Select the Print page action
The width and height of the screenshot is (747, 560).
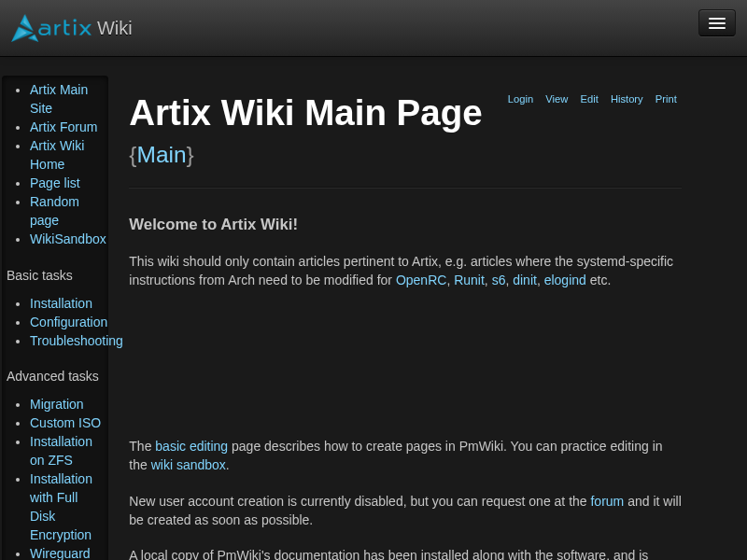[666, 99]
